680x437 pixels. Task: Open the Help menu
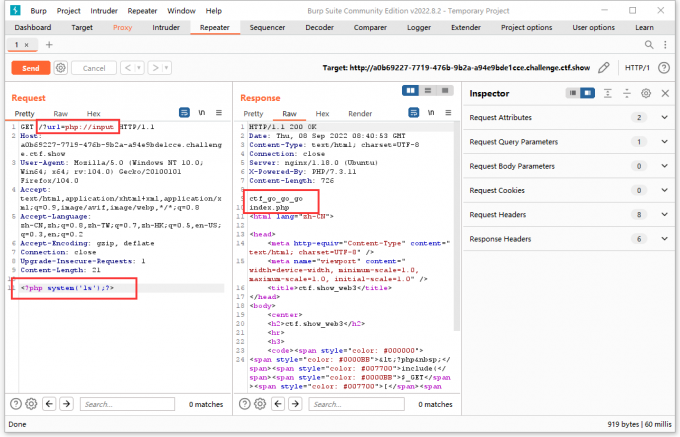[214, 11]
